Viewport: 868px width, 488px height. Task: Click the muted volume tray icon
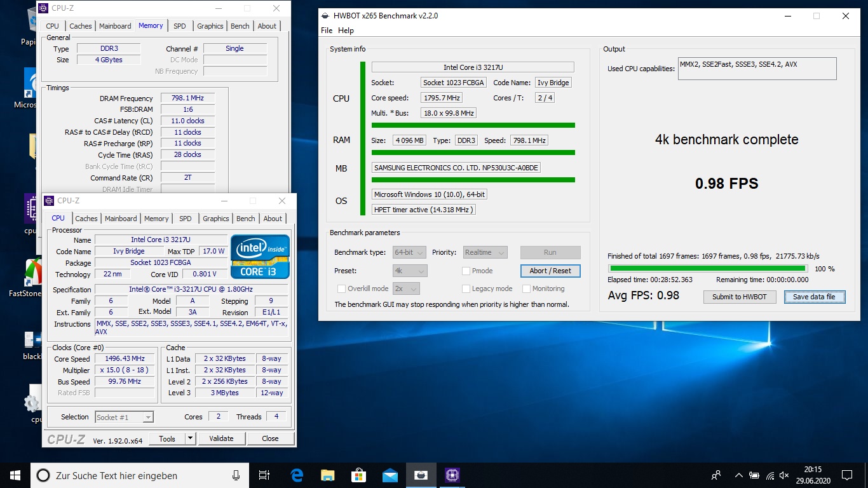(x=785, y=475)
